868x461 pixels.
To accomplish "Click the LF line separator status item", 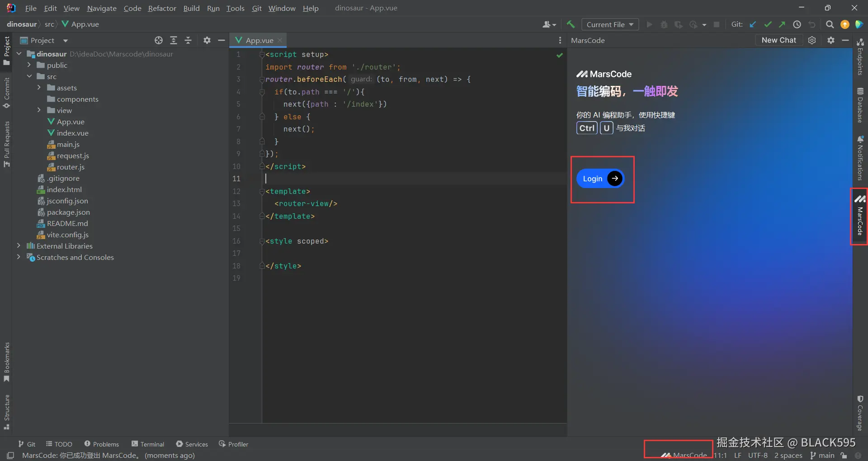I will [x=738, y=455].
